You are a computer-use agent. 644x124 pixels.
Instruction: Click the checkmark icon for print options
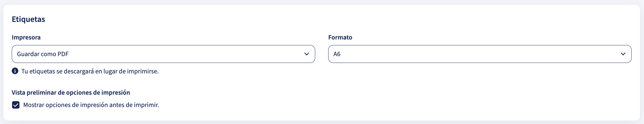[x=16, y=105]
